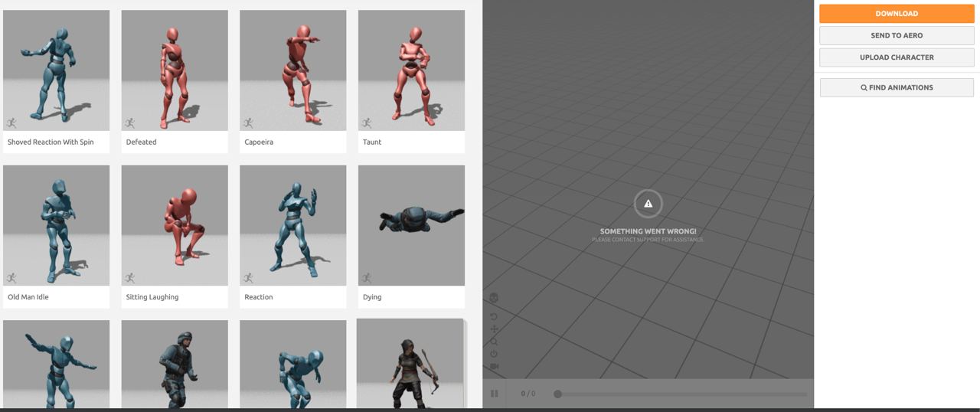Screen dimensions: 980x412
Task: Choose the Reaction animation thumbnail
Action: coord(292,225)
